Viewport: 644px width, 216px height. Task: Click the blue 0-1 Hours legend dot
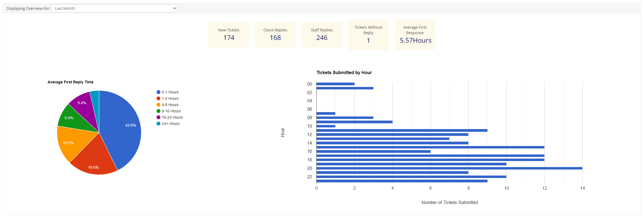(x=158, y=92)
